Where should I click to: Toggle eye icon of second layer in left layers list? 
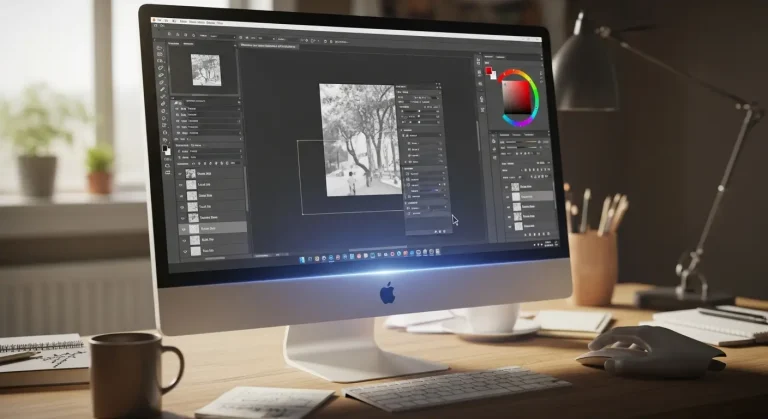(181, 185)
